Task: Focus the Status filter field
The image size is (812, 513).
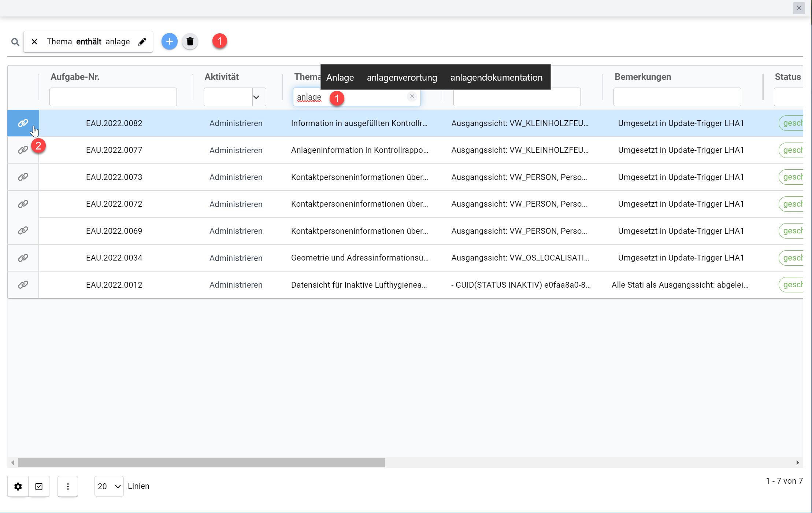Action: [788, 97]
